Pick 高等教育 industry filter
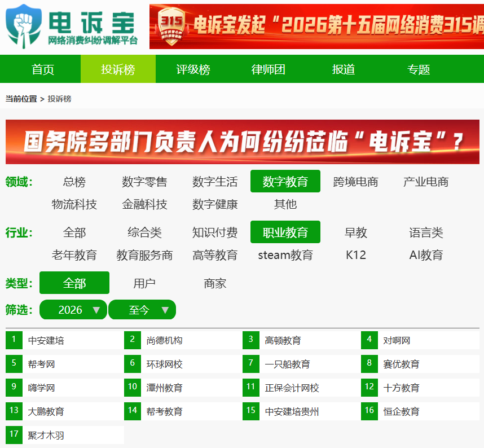Image resolution: width=484 pixels, height=448 pixels. point(215,255)
